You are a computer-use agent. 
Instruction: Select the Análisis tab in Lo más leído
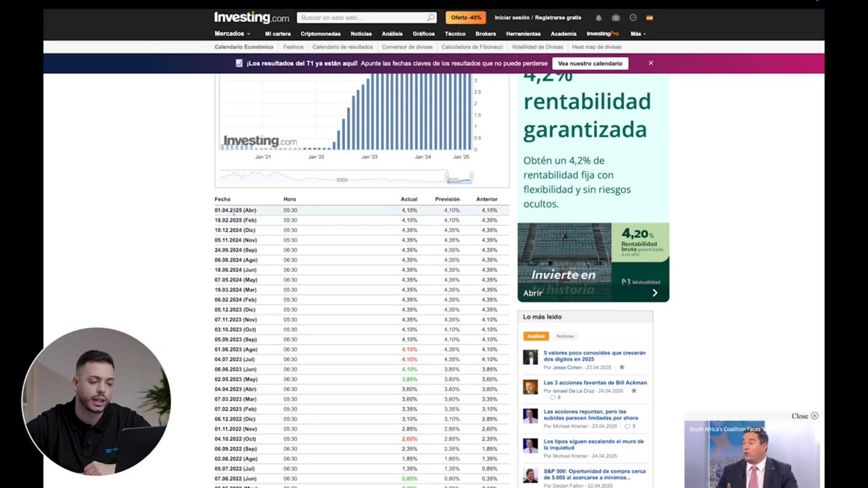[536, 336]
